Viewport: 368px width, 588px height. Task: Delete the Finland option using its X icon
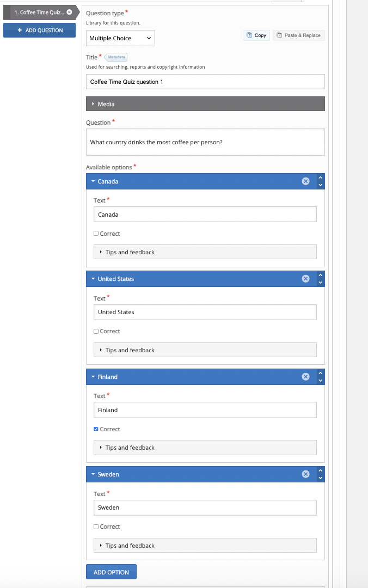click(305, 377)
